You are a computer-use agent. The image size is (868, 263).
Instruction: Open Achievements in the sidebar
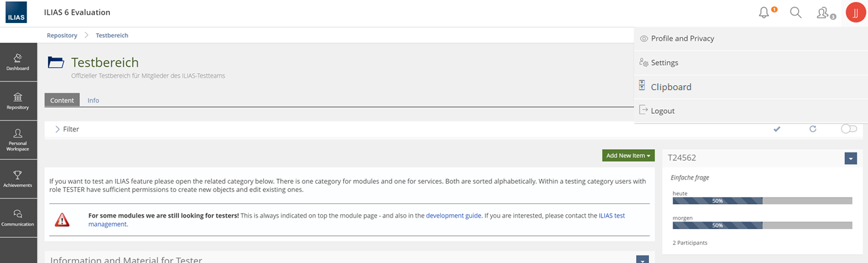tap(18, 179)
